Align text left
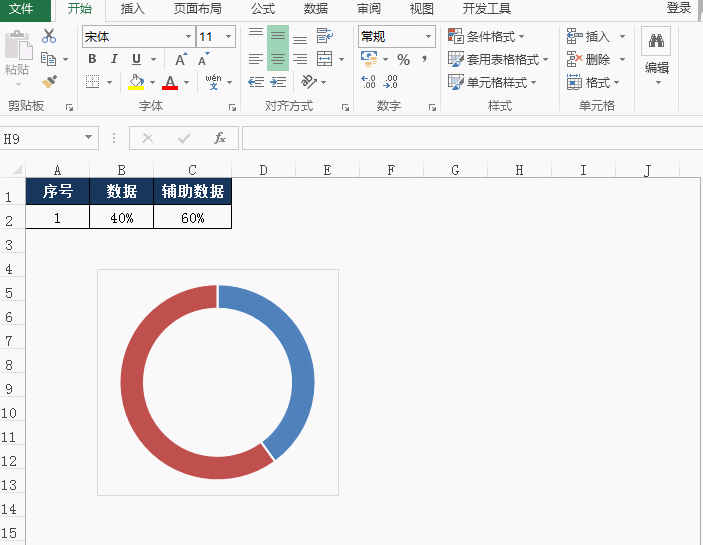Viewport: 703px width, 545px height. pos(256,59)
